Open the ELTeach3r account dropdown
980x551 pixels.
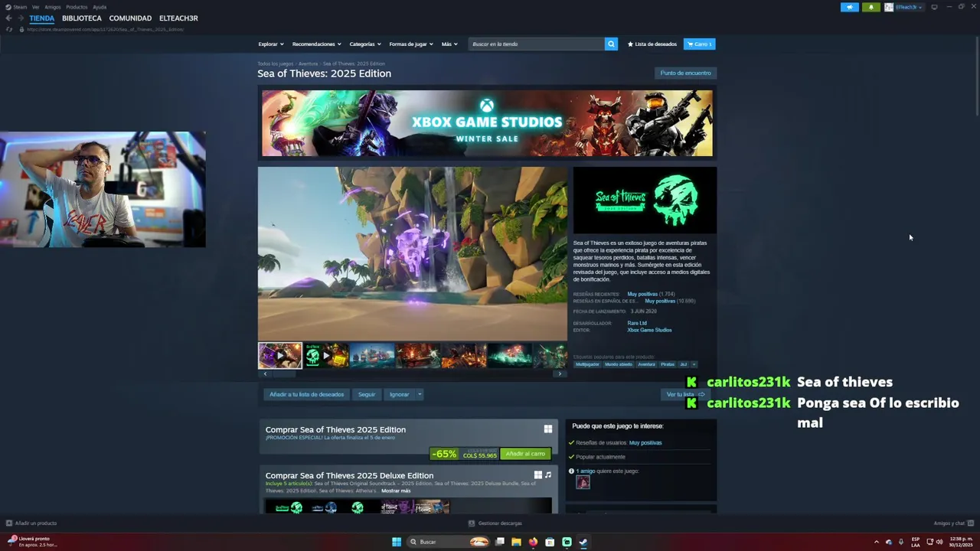coord(904,7)
